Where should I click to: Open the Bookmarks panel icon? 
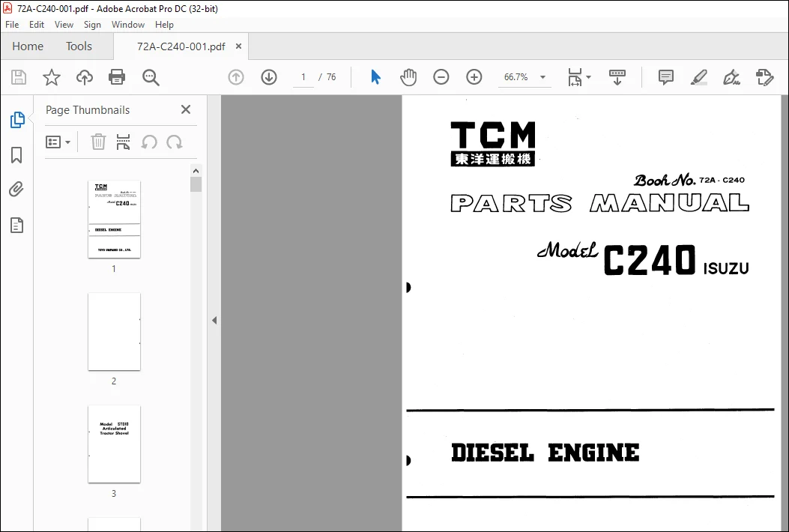16,155
